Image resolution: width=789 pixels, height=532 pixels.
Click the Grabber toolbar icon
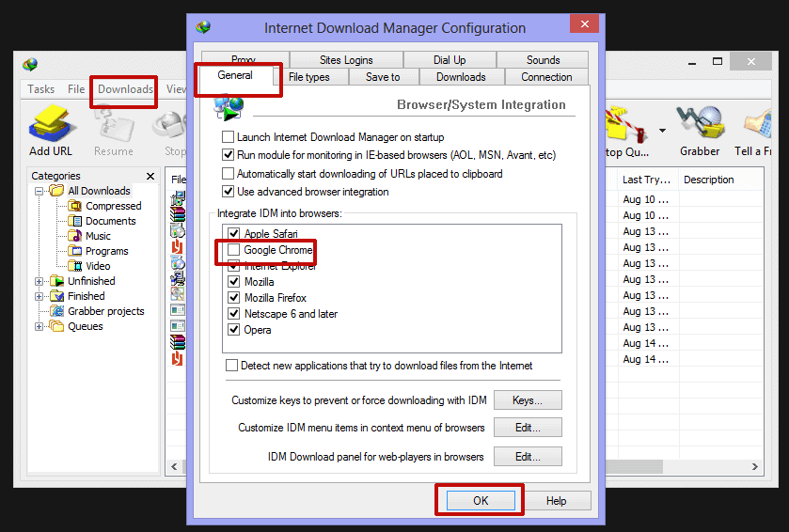pyautogui.click(x=700, y=124)
